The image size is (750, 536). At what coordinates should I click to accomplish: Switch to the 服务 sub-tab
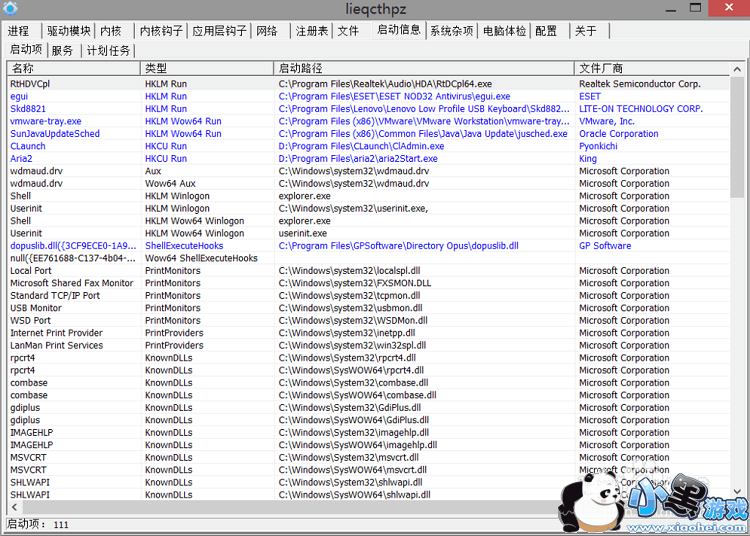coord(62,50)
